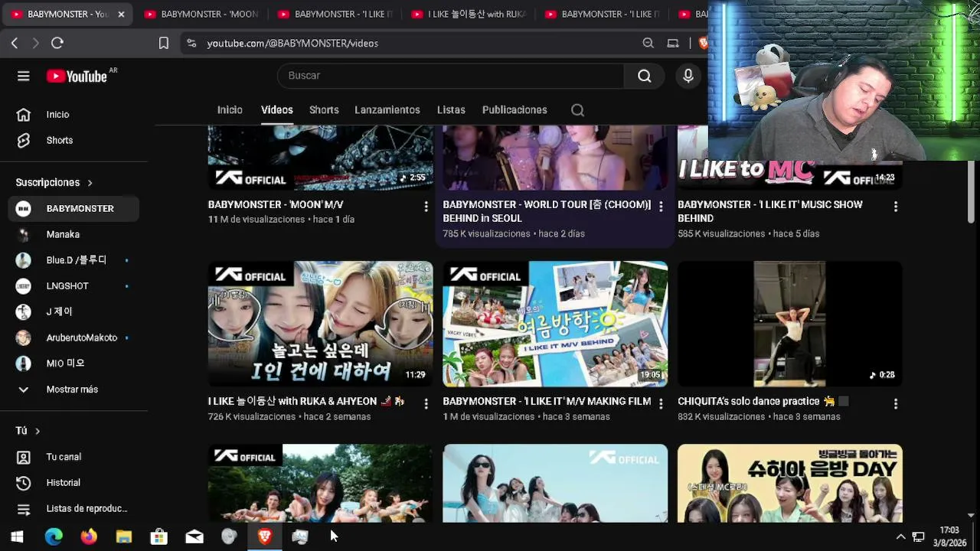Open the Publicaciones channel tab
980x551 pixels.
tap(514, 110)
